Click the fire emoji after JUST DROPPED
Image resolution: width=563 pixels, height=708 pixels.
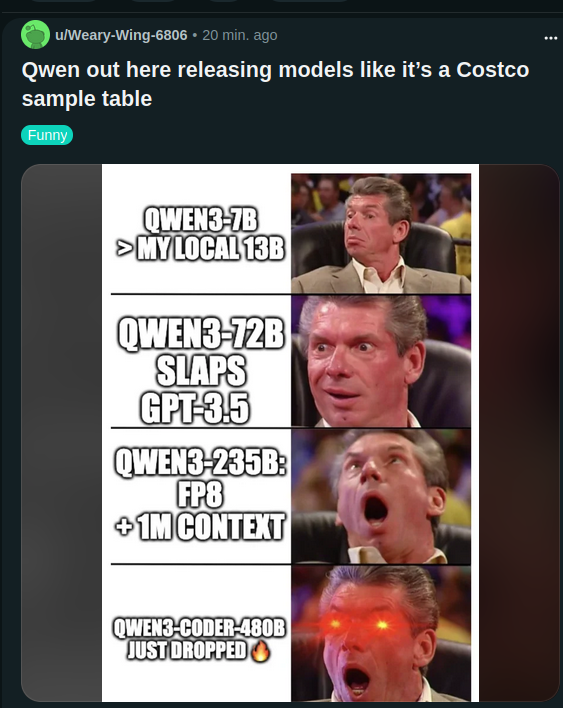261,651
